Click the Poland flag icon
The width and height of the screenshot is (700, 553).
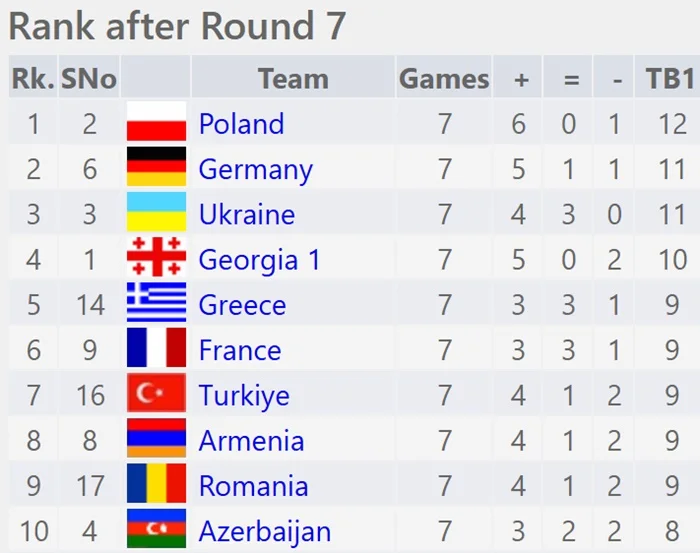156,123
